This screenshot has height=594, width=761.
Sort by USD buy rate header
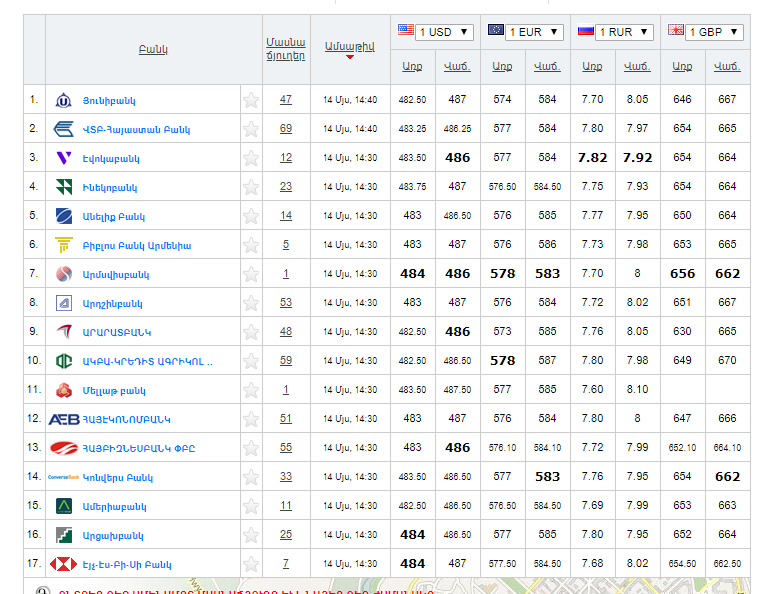412,66
